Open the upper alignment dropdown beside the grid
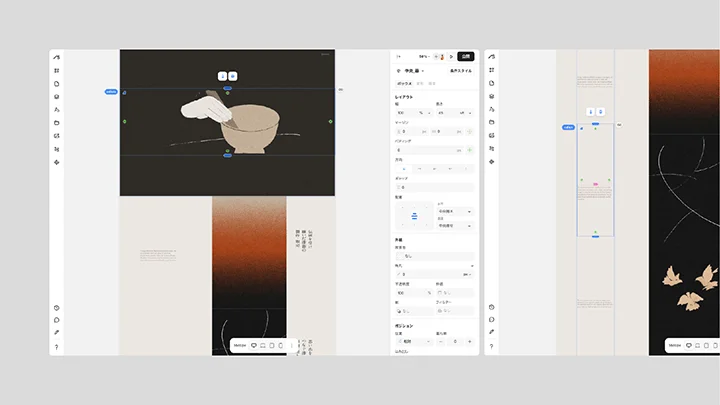This screenshot has height=405, width=720. click(455, 211)
